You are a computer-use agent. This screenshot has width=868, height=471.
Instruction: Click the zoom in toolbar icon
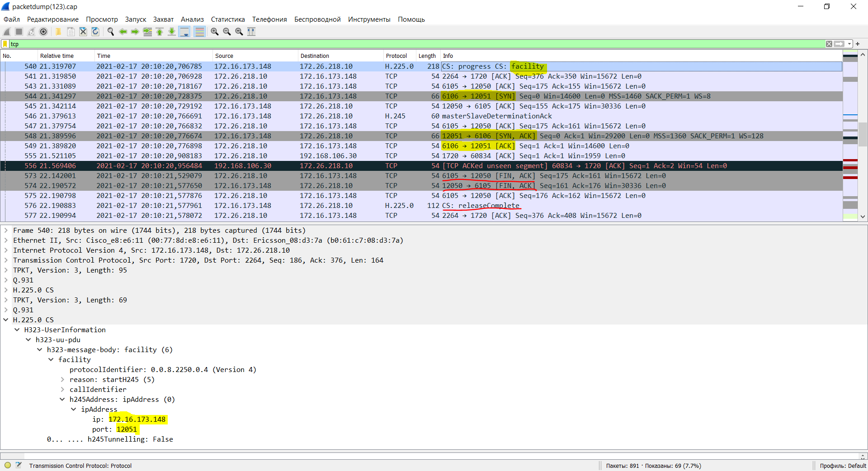(x=215, y=32)
